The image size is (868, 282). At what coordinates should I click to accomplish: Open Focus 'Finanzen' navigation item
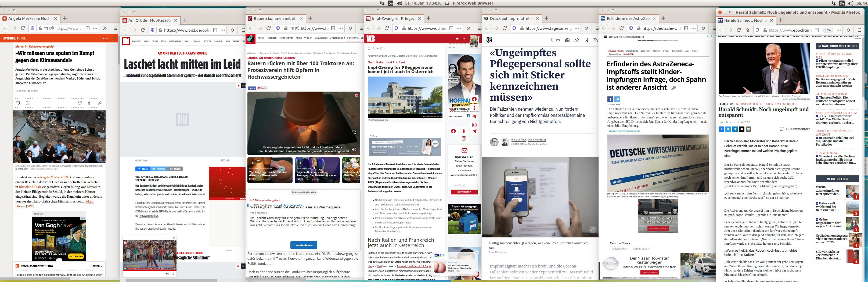[271, 38]
